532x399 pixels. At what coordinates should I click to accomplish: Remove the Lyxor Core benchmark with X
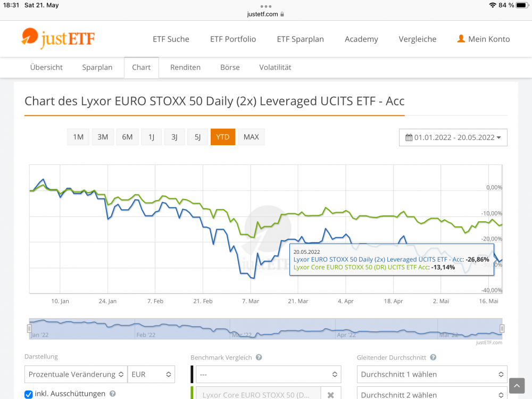click(x=330, y=395)
